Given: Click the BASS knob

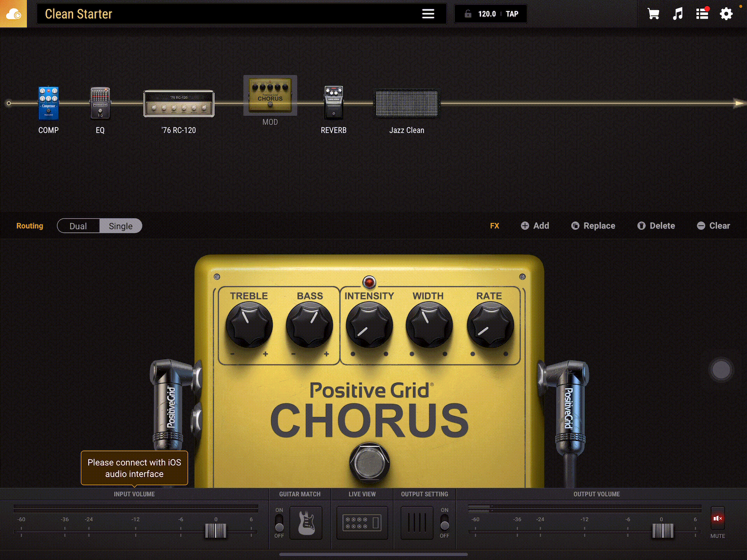Looking at the screenshot, I should [309, 325].
